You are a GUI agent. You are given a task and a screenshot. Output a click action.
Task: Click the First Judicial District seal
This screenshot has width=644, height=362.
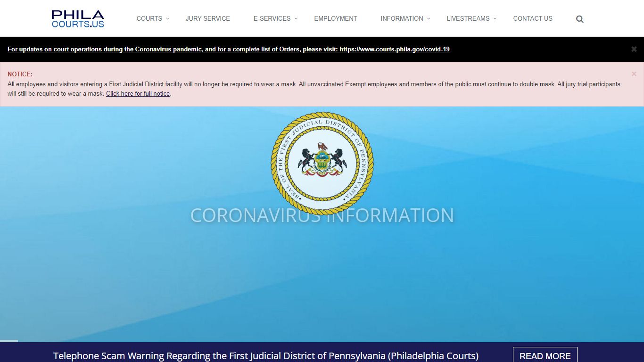point(322,164)
